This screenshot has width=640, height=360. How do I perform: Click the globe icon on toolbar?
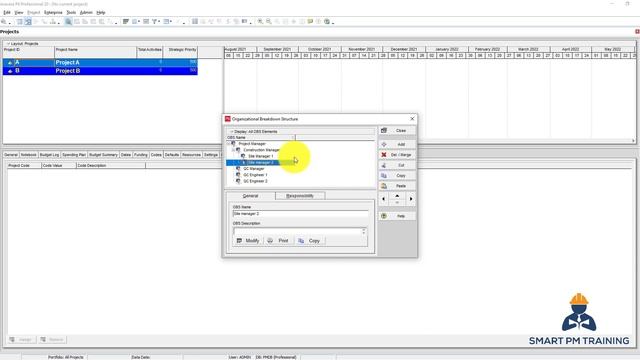tap(327, 21)
